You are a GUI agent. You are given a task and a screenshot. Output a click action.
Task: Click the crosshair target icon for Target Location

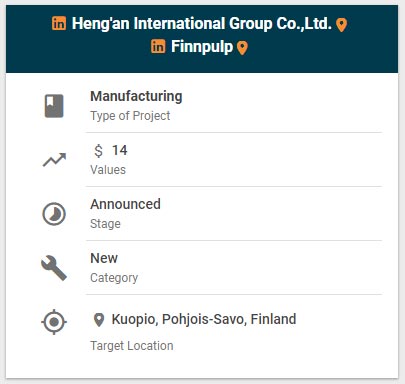pyautogui.click(x=54, y=322)
